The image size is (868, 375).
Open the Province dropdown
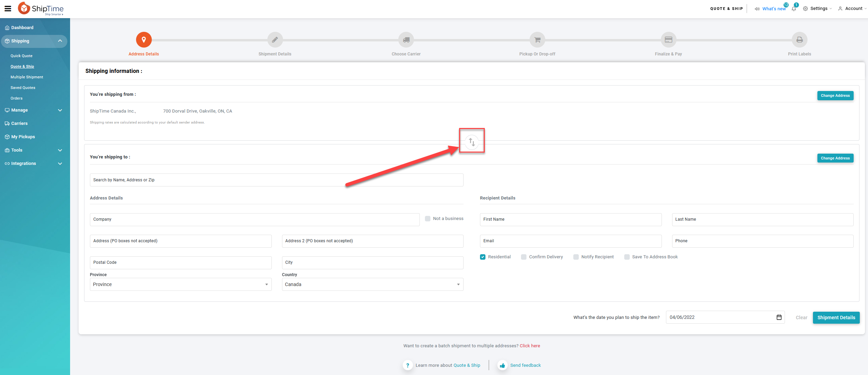coord(181,284)
